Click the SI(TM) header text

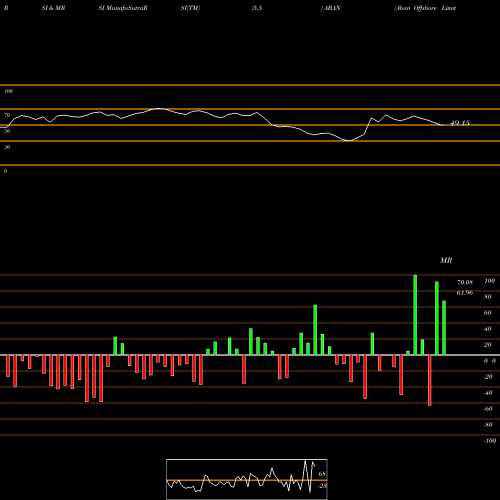tap(190, 8)
